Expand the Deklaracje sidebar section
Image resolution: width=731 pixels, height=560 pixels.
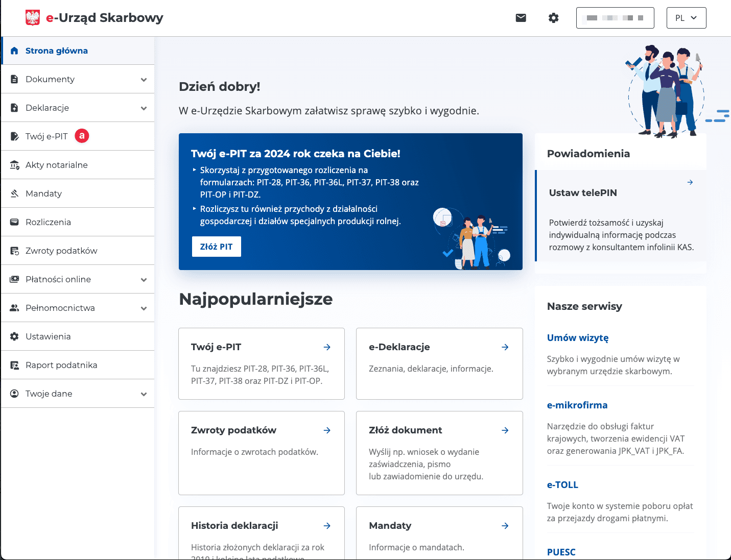point(144,108)
